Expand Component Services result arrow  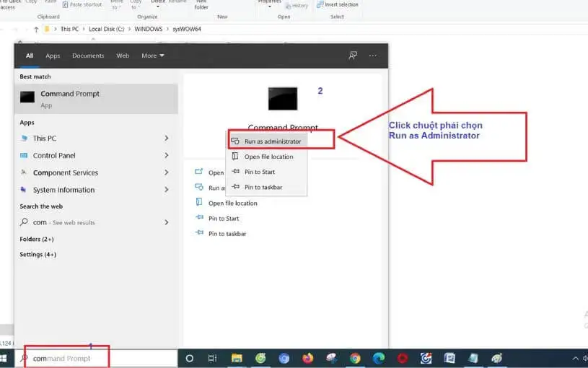coord(167,172)
